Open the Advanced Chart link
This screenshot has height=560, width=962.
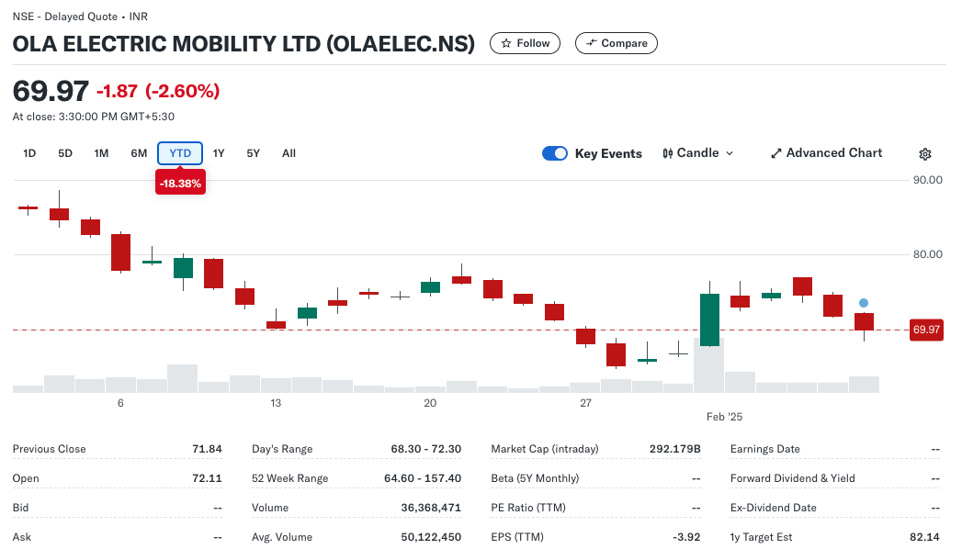[826, 153]
